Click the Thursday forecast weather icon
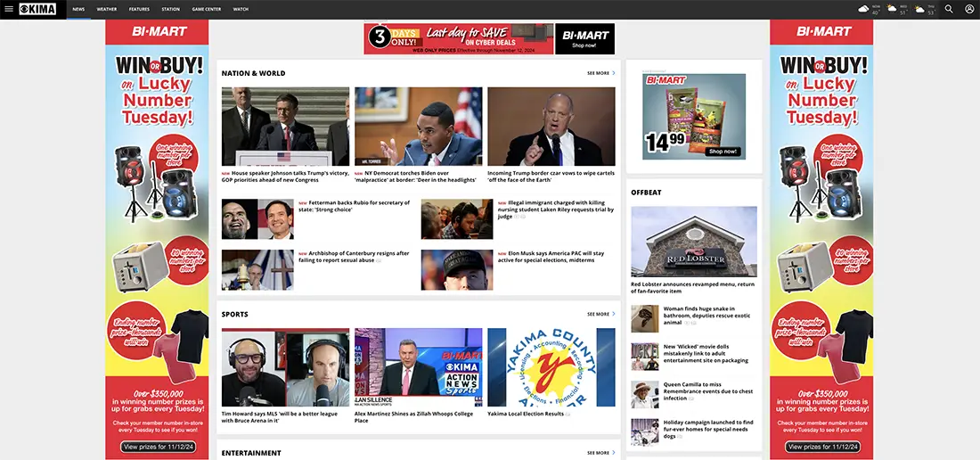The width and height of the screenshot is (980, 460). 919,9
